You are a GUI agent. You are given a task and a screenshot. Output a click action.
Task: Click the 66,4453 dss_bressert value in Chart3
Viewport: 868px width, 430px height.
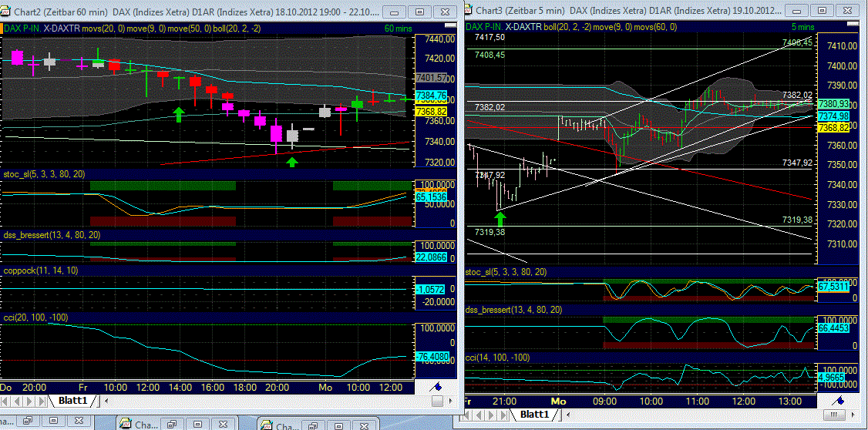coord(833,328)
